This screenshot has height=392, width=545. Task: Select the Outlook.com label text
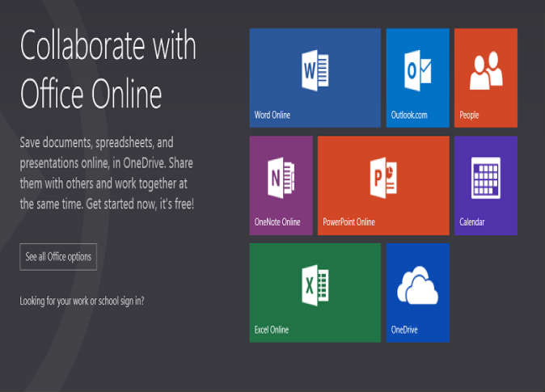tap(409, 115)
